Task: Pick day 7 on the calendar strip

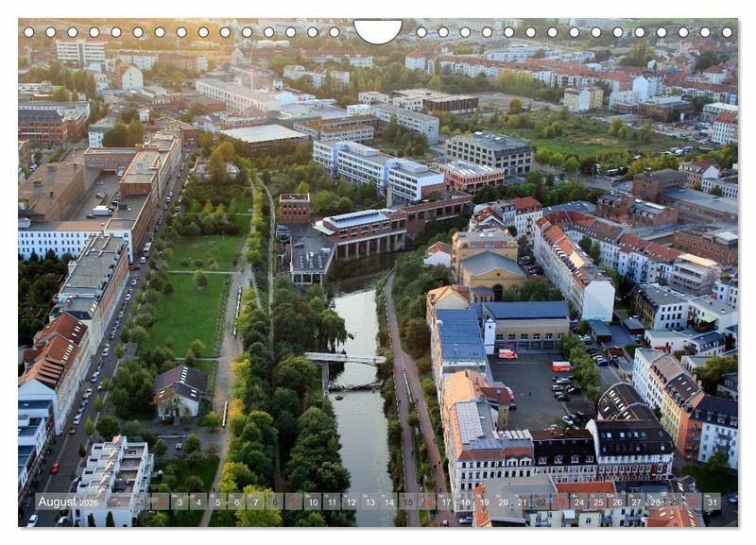Action: tap(255, 502)
